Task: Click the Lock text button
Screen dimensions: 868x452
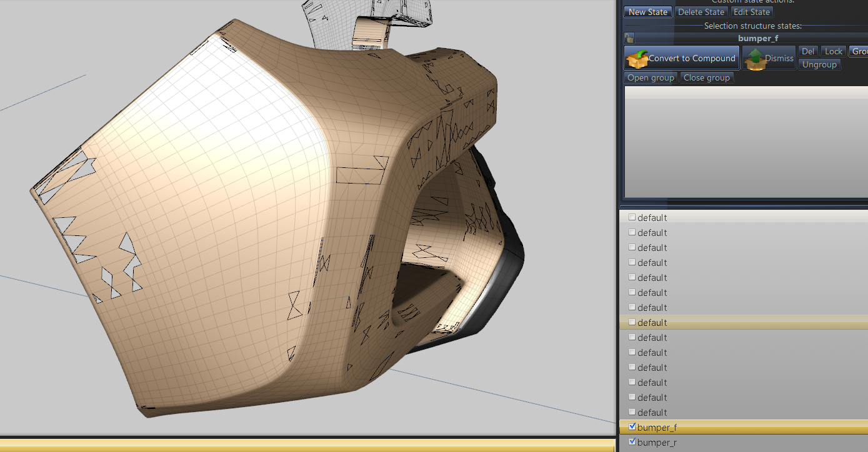Action: tap(834, 52)
